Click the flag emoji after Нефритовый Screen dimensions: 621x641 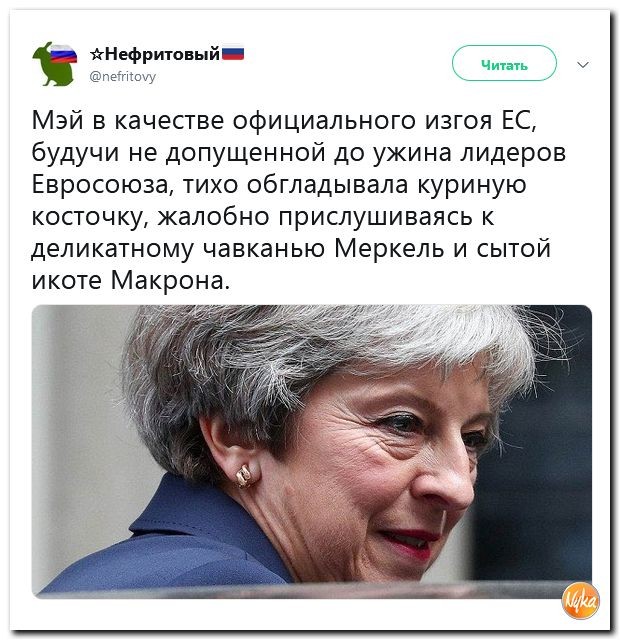233,54
